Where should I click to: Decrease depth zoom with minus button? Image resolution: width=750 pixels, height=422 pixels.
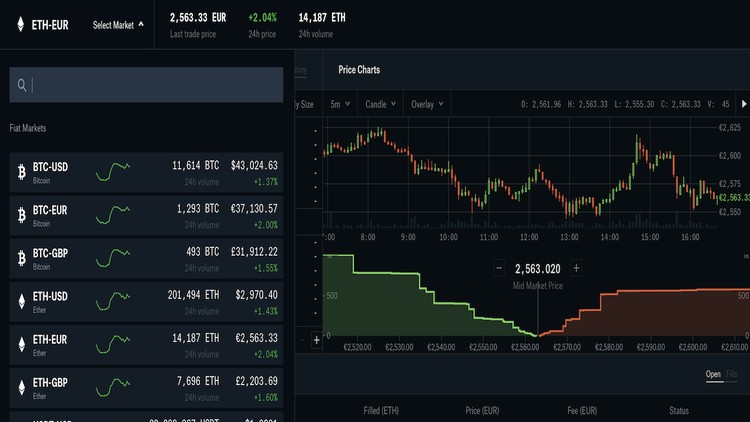[x=499, y=268]
